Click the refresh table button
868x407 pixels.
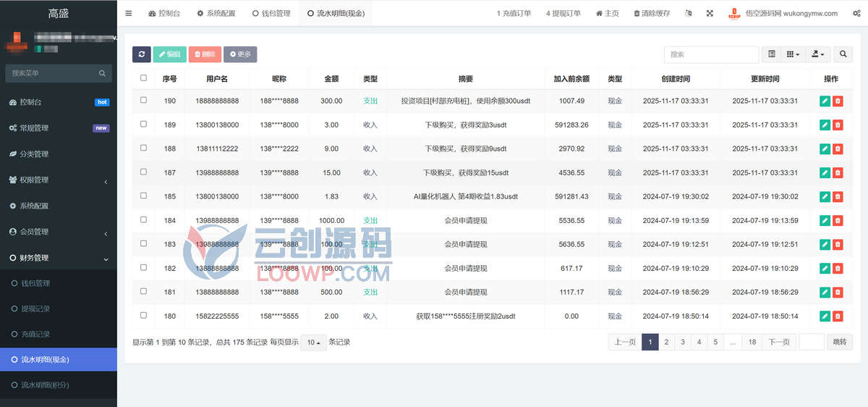pos(142,54)
